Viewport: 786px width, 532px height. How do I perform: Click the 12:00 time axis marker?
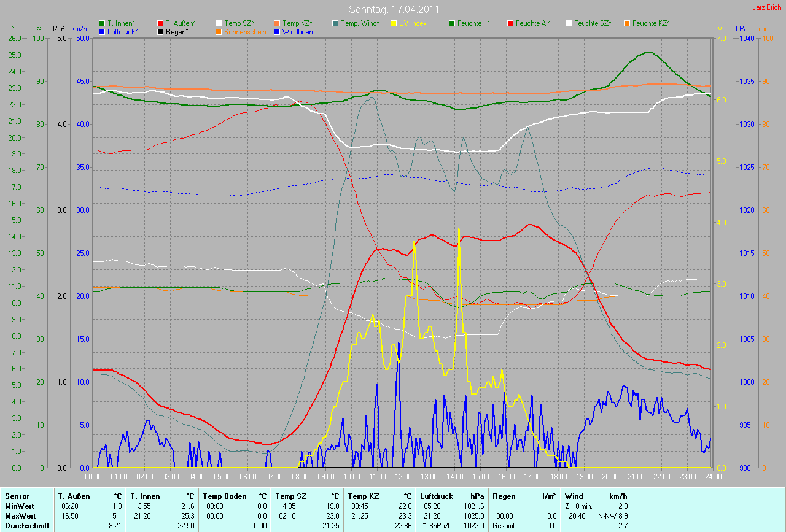tap(403, 476)
